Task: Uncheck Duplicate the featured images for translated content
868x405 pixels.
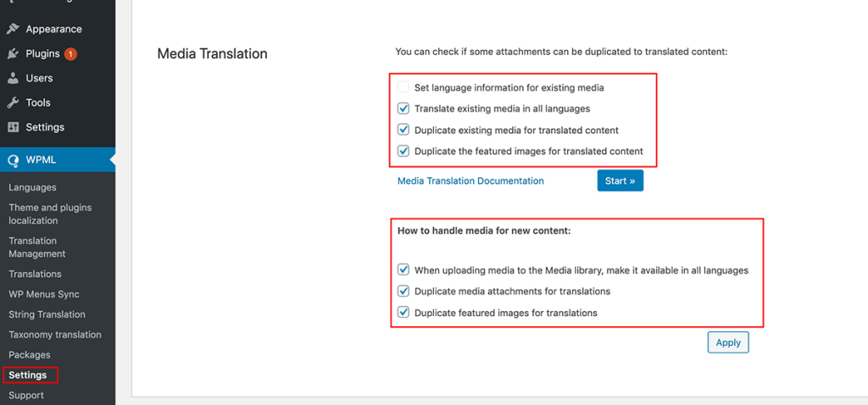Action: click(x=403, y=151)
